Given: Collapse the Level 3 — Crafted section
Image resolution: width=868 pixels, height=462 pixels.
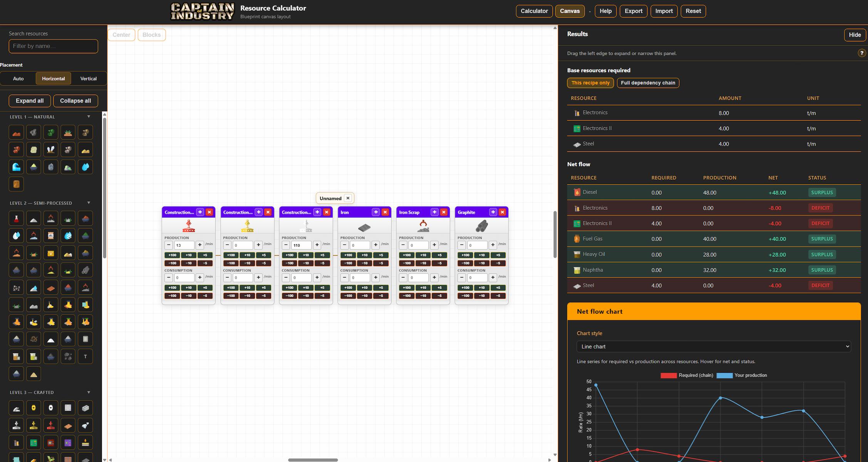Looking at the screenshot, I should [89, 392].
